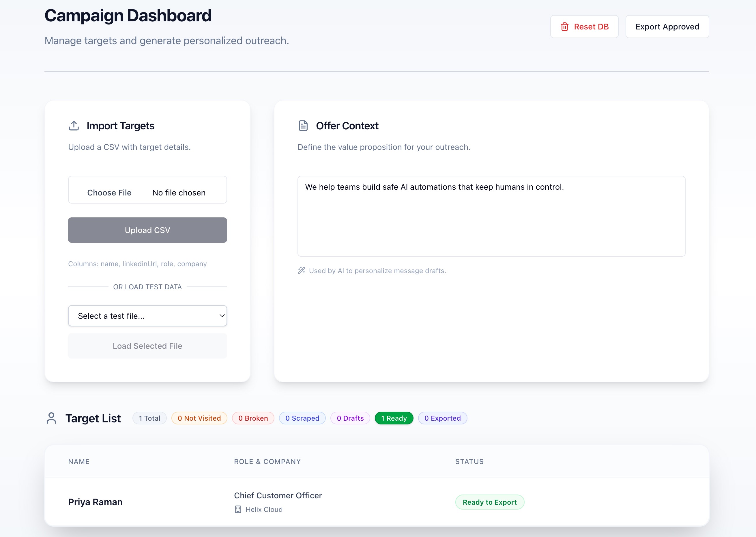
Task: Click the magic wand icon near AI hint
Action: pos(301,271)
